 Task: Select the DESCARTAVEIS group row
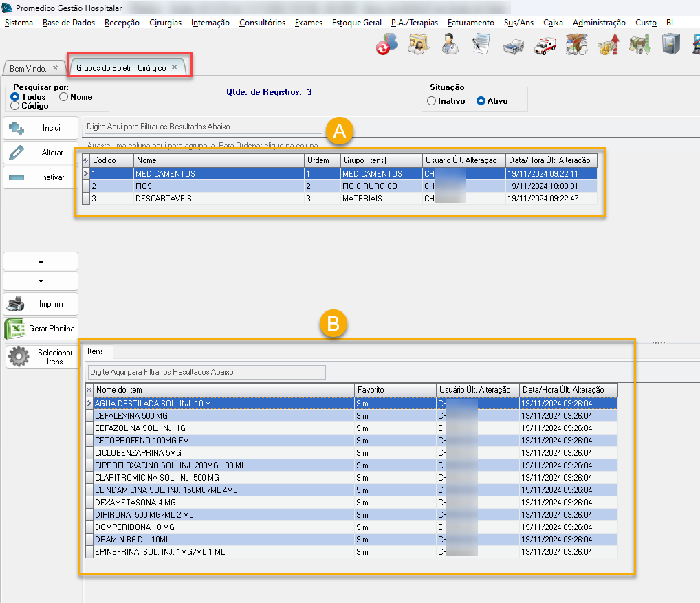click(x=339, y=199)
